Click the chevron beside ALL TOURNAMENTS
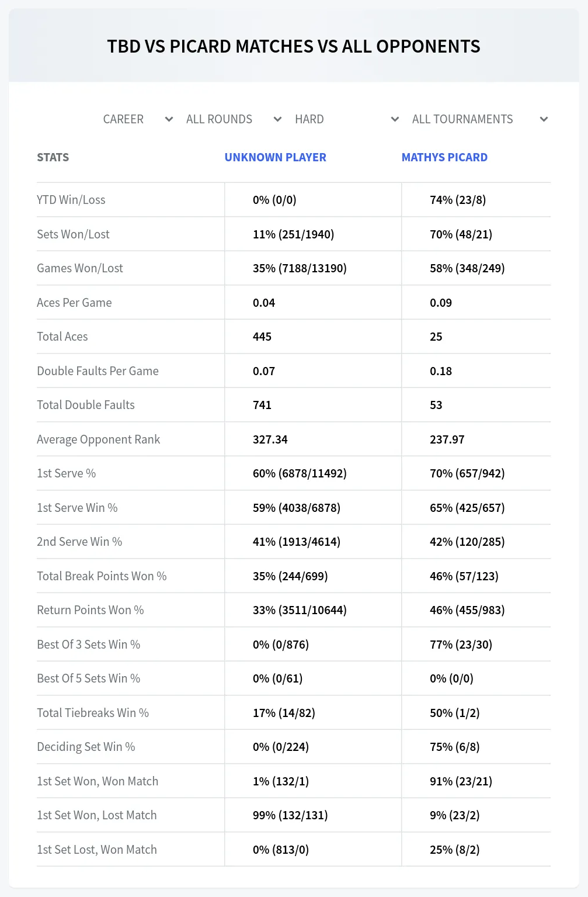Screen dimensions: 588x897 coord(544,119)
